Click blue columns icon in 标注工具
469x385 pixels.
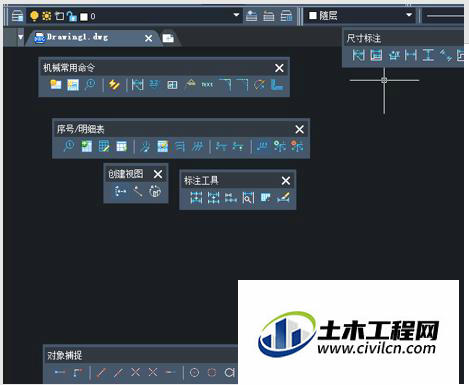(265, 197)
